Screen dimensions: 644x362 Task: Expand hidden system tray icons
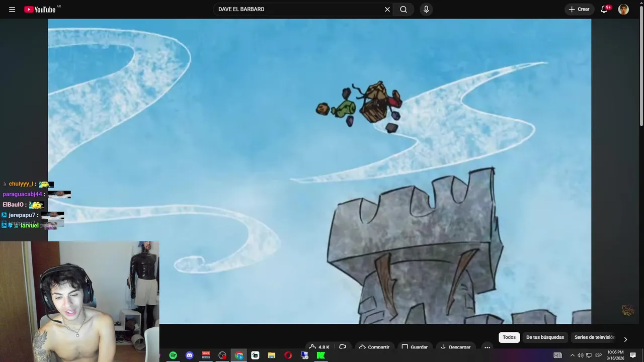(572, 355)
